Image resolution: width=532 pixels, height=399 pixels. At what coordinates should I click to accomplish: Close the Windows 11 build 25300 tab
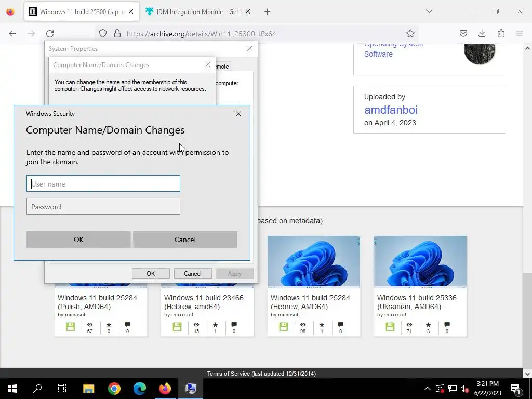coord(131,11)
